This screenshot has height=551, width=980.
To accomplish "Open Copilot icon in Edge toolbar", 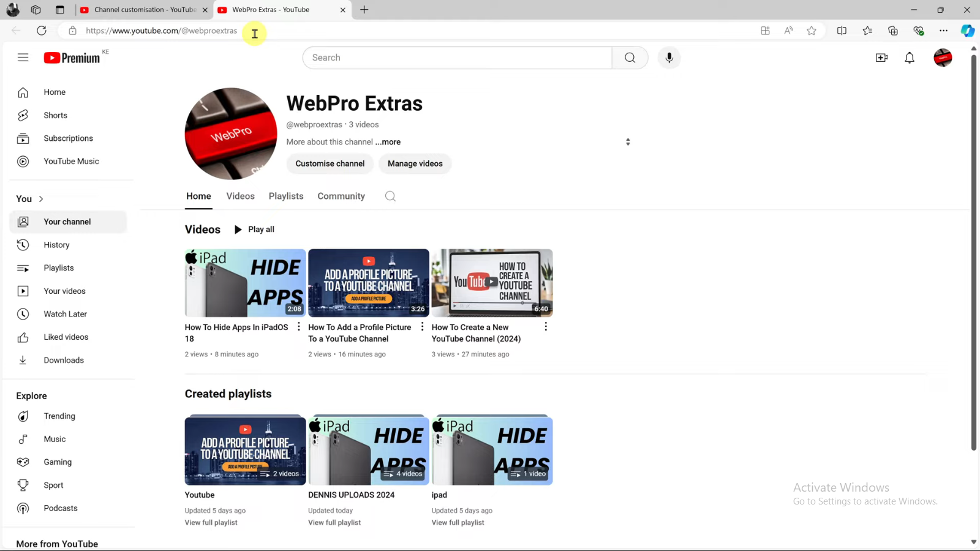I will [967, 31].
